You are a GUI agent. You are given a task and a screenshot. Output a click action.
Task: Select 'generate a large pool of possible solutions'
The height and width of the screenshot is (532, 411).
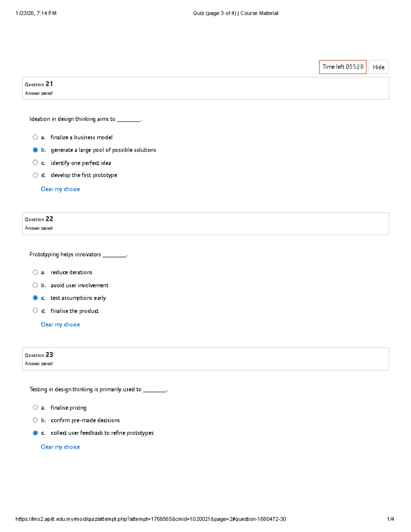(x=35, y=150)
